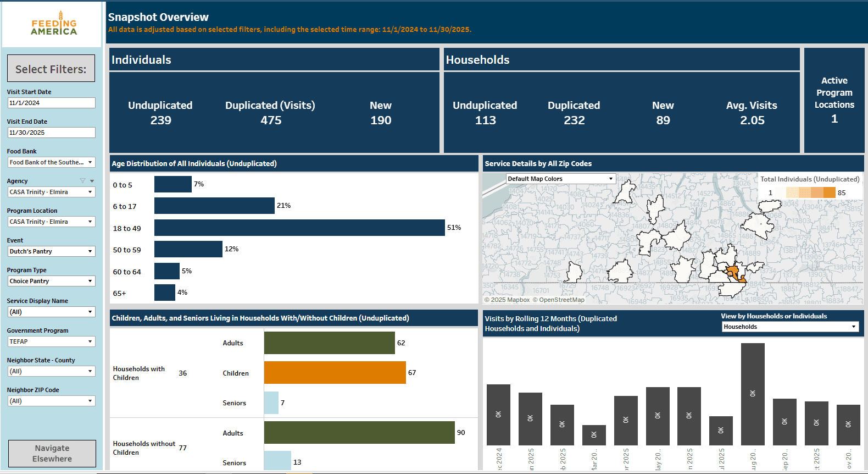Image resolution: width=868 pixels, height=474 pixels.
Task: Click the tallest bar in the rolling visits chart
Action: (x=752, y=394)
